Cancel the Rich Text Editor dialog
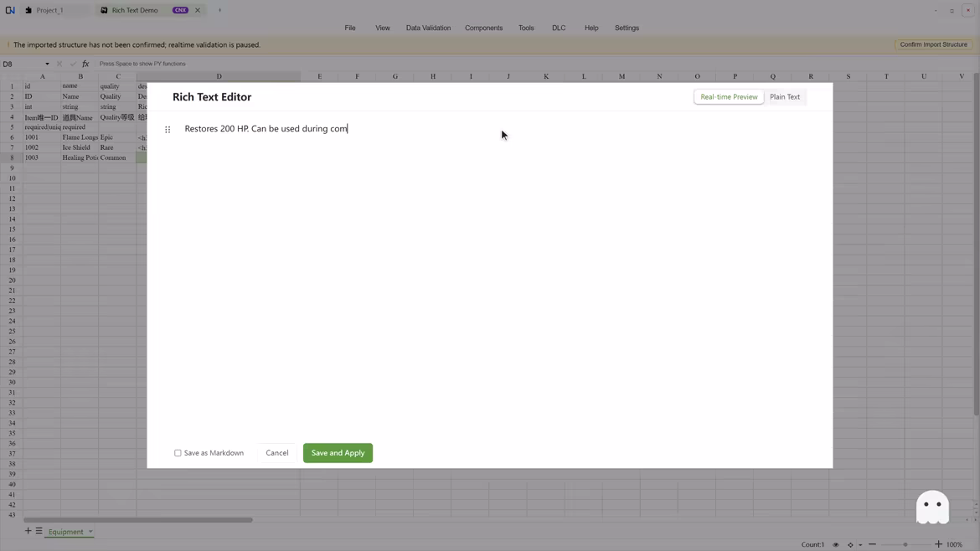 pyautogui.click(x=277, y=453)
